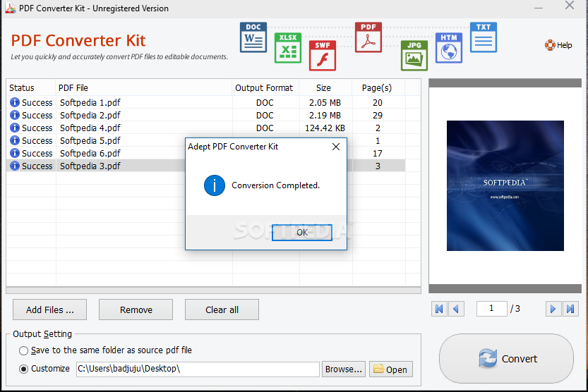The height and width of the screenshot is (392, 588).
Task: Click the Softpedia preview thumbnail
Action: tap(505, 185)
